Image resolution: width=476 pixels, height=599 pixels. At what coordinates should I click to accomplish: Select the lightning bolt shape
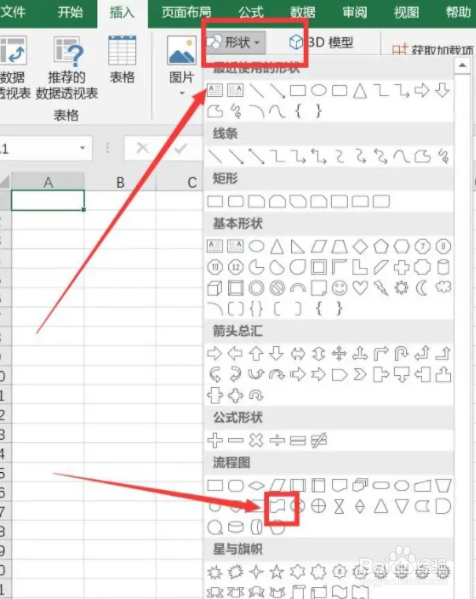381,288
